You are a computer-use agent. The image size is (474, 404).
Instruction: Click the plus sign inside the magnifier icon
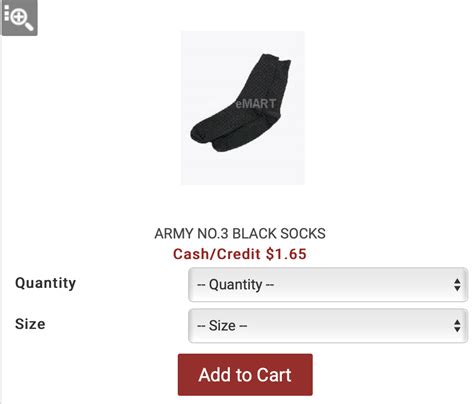click(x=20, y=16)
